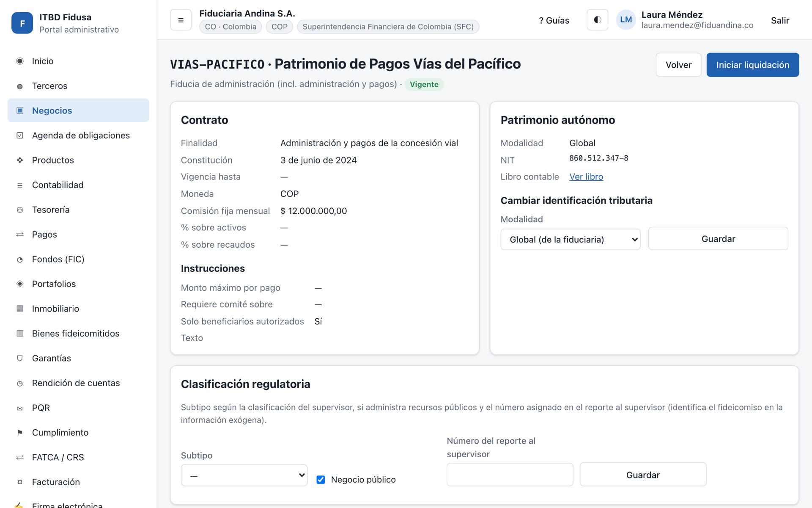Click laura.mendez@fiduandina.co email text

(697, 25)
